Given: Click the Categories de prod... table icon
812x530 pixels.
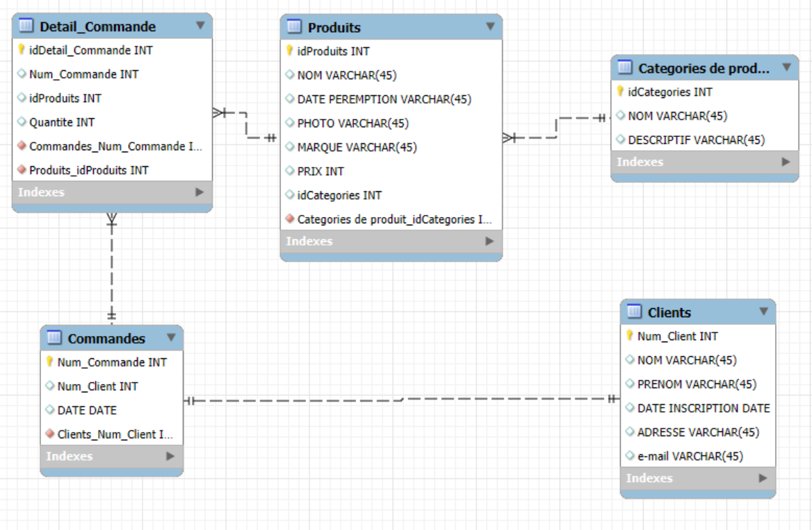Looking at the screenshot, I should coord(624,67).
